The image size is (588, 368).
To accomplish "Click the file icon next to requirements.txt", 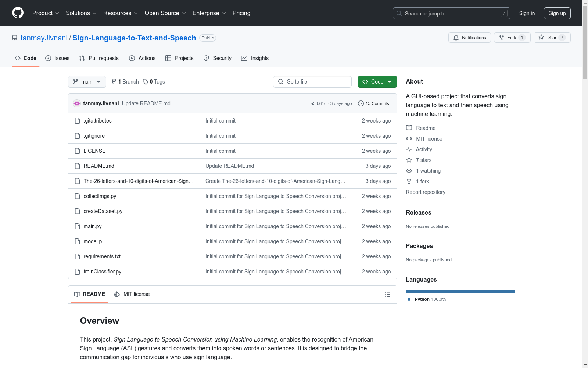I will (x=77, y=256).
